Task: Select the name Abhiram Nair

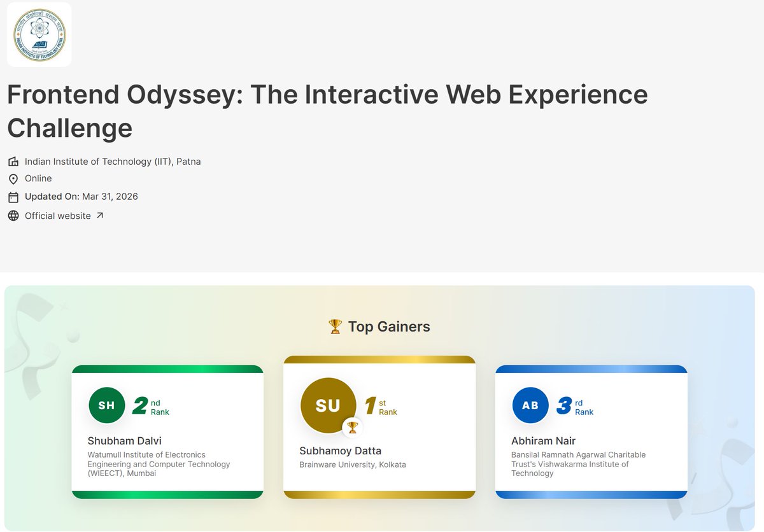Action: [544, 441]
